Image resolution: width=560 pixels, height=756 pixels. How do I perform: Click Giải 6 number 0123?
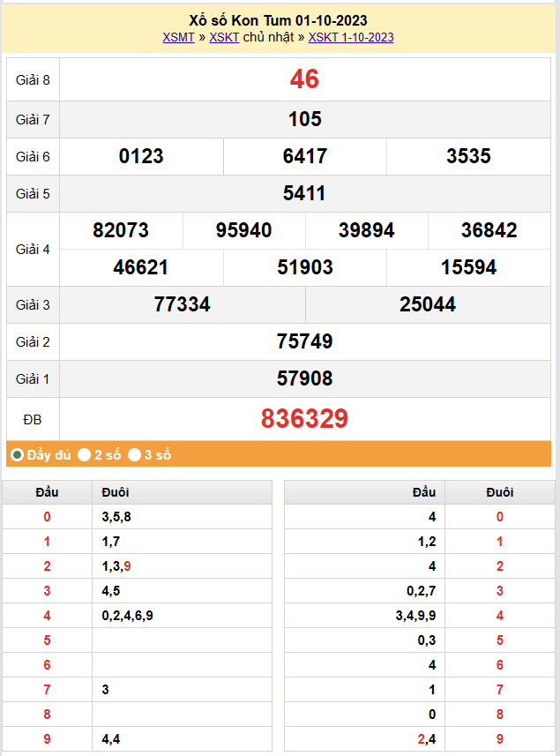[x=141, y=156]
